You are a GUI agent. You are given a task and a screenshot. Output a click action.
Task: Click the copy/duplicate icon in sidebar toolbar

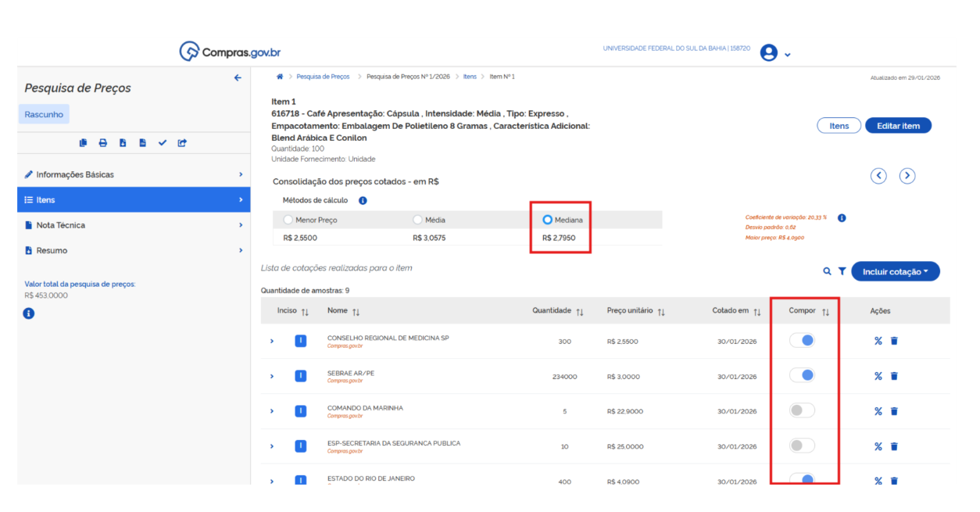[83, 143]
